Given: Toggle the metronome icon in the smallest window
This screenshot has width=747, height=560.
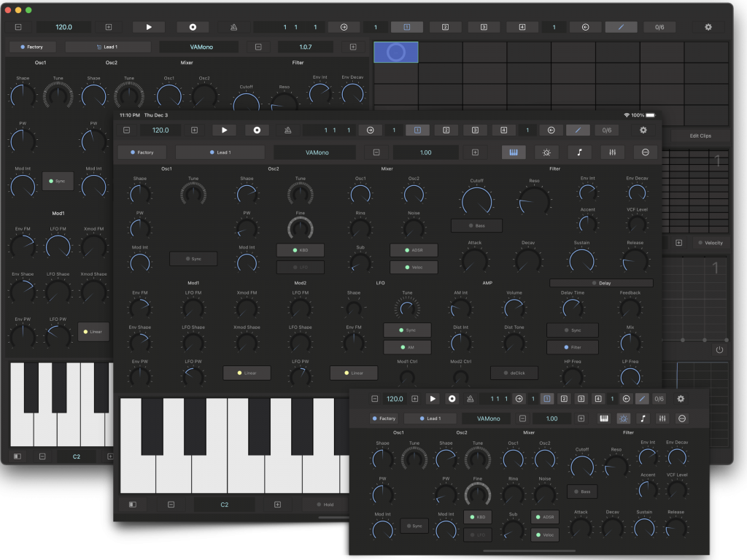Looking at the screenshot, I should tap(470, 399).
